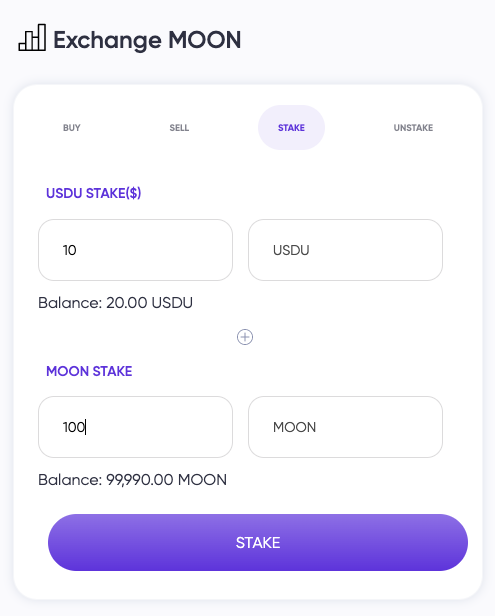Click the word Exchange in the page title
Image resolution: width=495 pixels, height=616 pixels.
click(x=107, y=40)
